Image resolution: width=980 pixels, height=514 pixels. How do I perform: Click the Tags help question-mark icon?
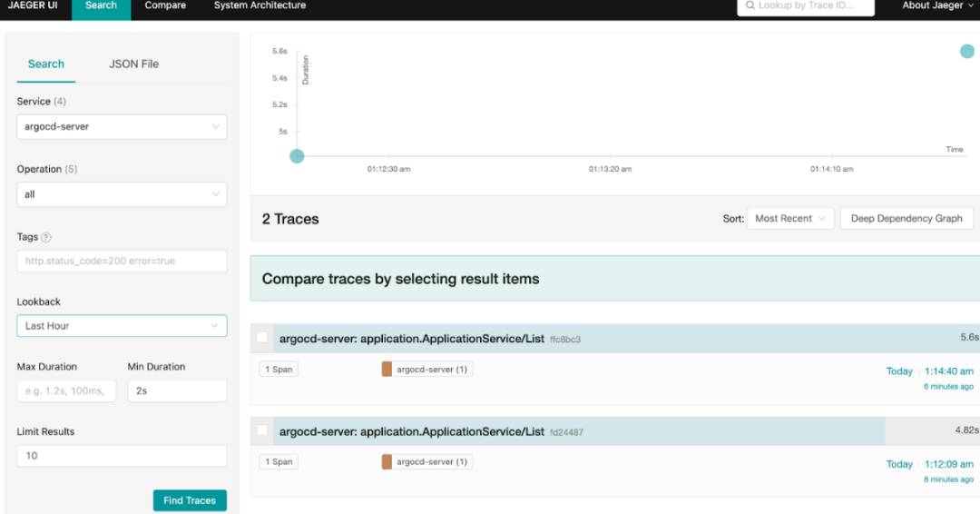(46, 237)
